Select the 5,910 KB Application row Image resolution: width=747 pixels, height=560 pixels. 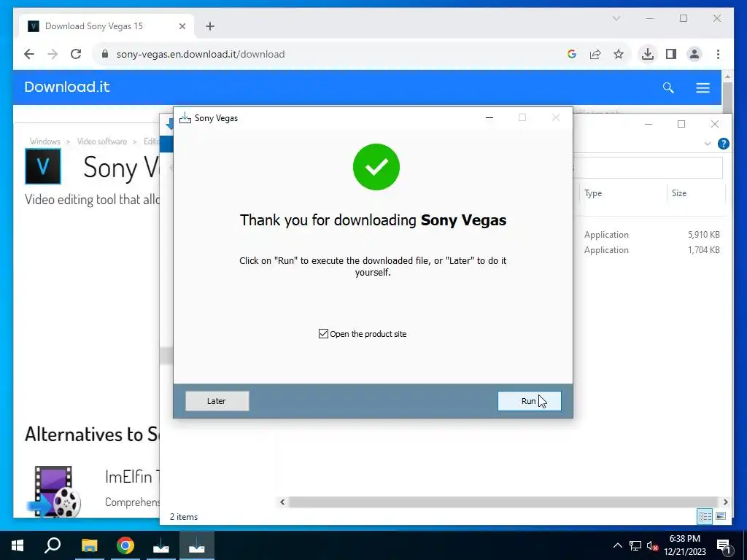651,235
